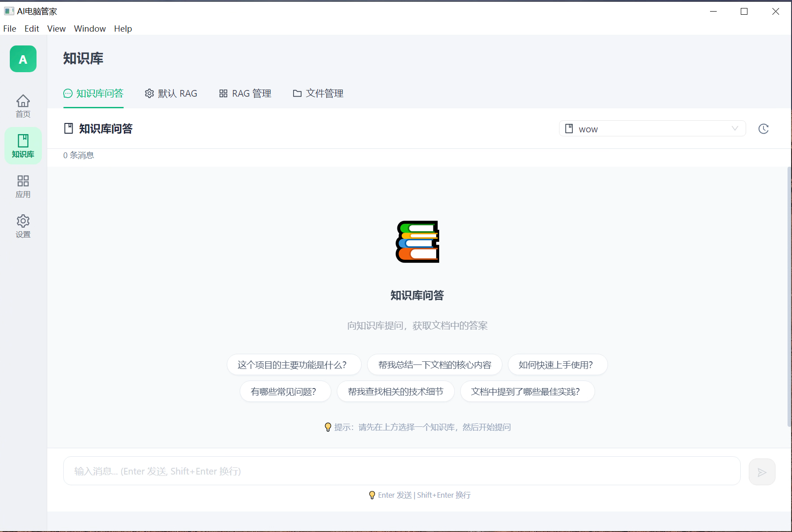
Task: Open the 默认 RAG tab
Action: pyautogui.click(x=171, y=93)
